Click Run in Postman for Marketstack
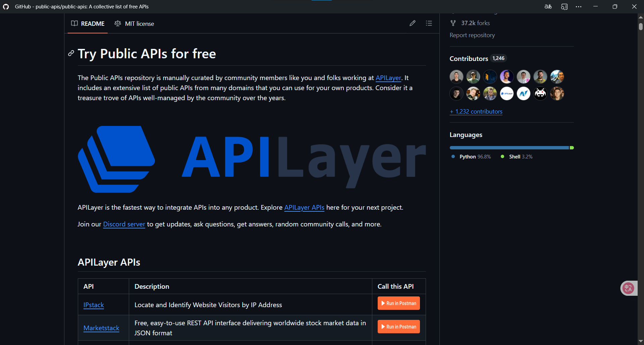 [x=399, y=327]
